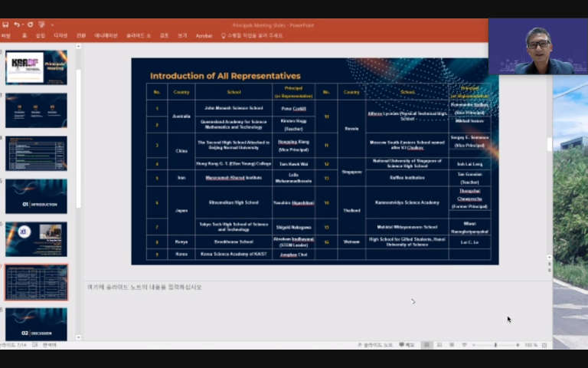Click the zoom slider handle
Viewport: 588px width, 368px height.
[495, 345]
